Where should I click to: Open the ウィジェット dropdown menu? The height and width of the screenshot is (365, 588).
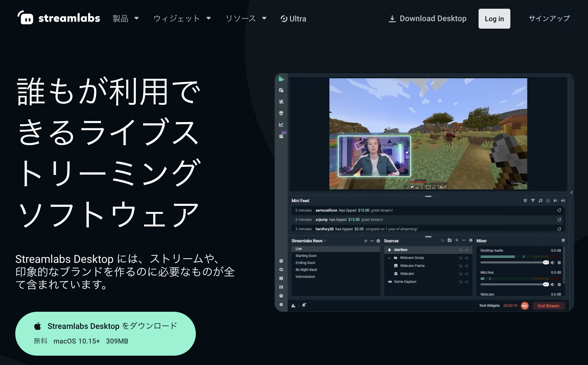182,19
